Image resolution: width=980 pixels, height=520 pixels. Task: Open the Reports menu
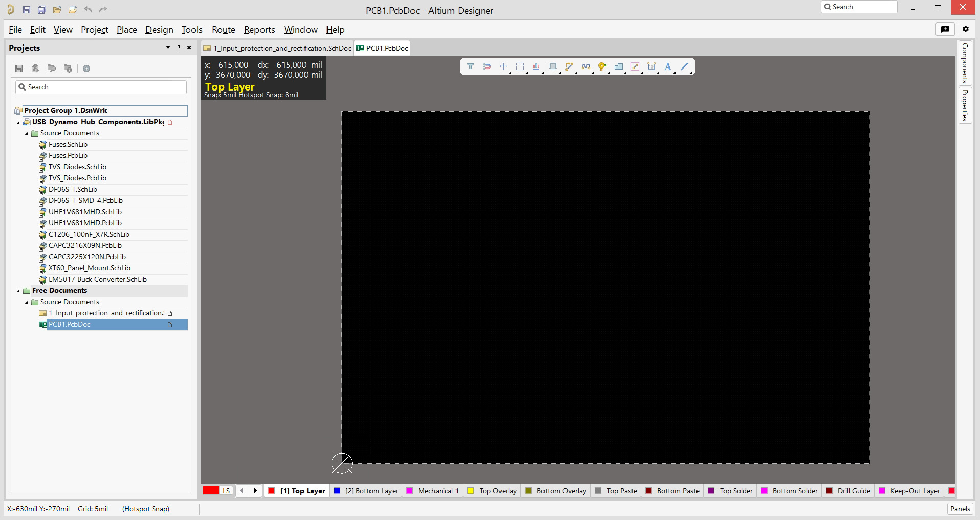point(259,30)
